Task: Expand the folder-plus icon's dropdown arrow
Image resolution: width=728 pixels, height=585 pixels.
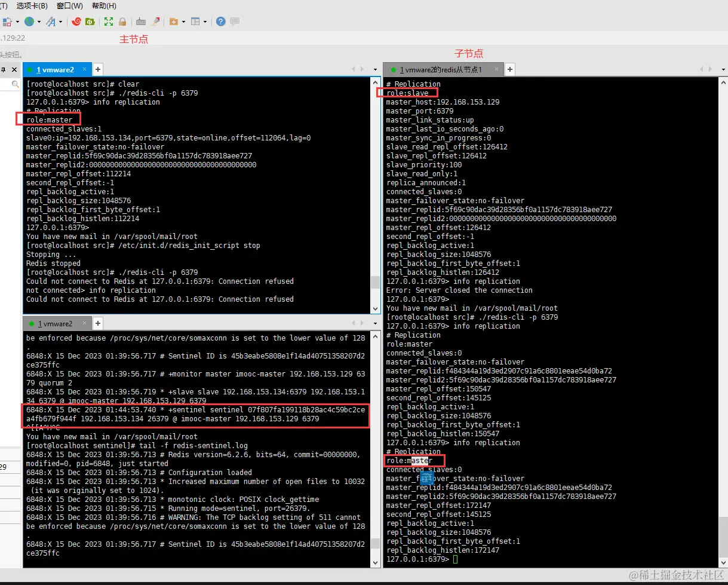Action: point(183,22)
